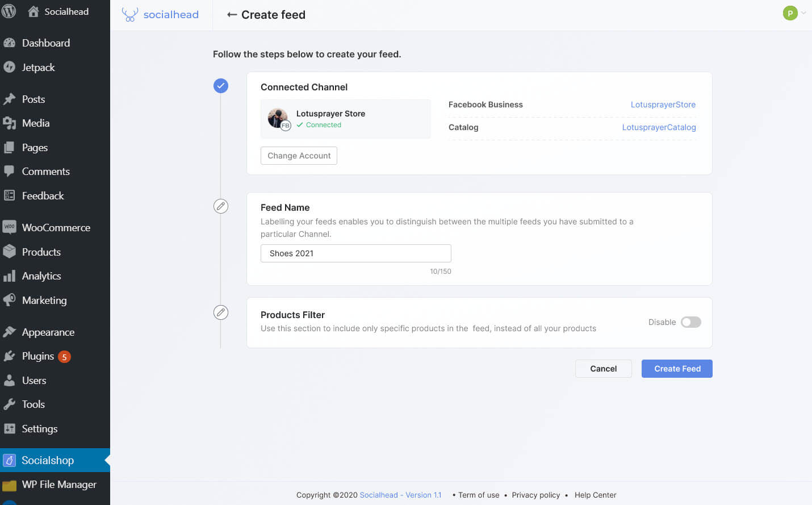The height and width of the screenshot is (505, 812).
Task: Click the Connected status text
Action: click(x=323, y=125)
